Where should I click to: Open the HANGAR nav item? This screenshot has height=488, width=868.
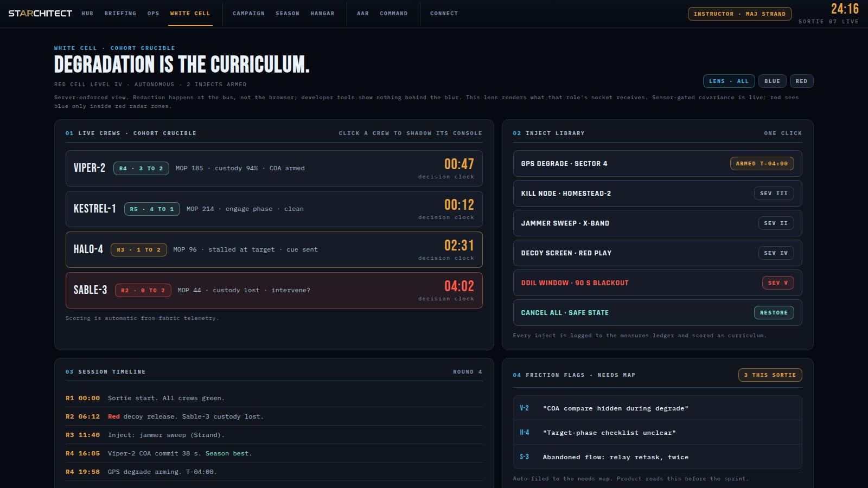click(x=323, y=13)
